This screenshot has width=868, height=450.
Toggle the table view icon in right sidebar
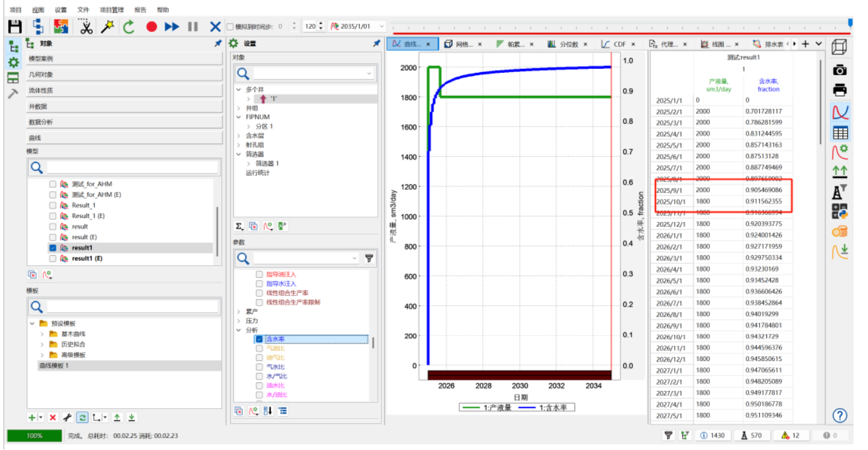pyautogui.click(x=840, y=132)
